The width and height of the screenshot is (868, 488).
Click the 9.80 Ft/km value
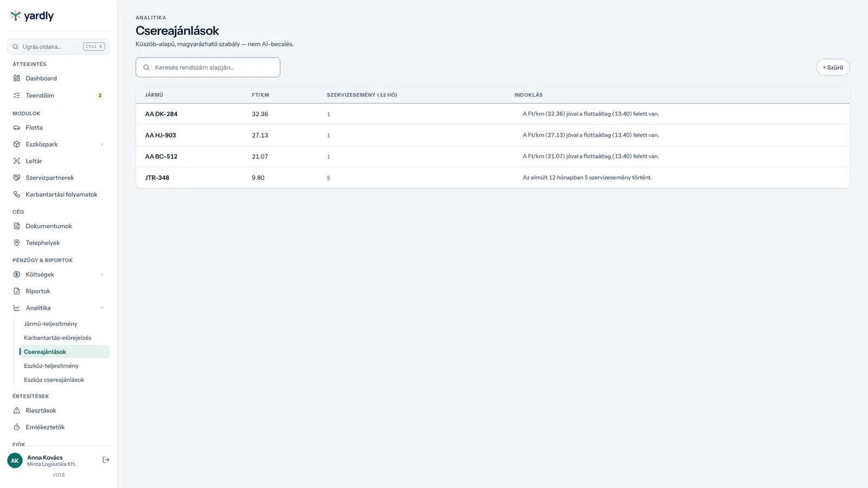coord(258,177)
